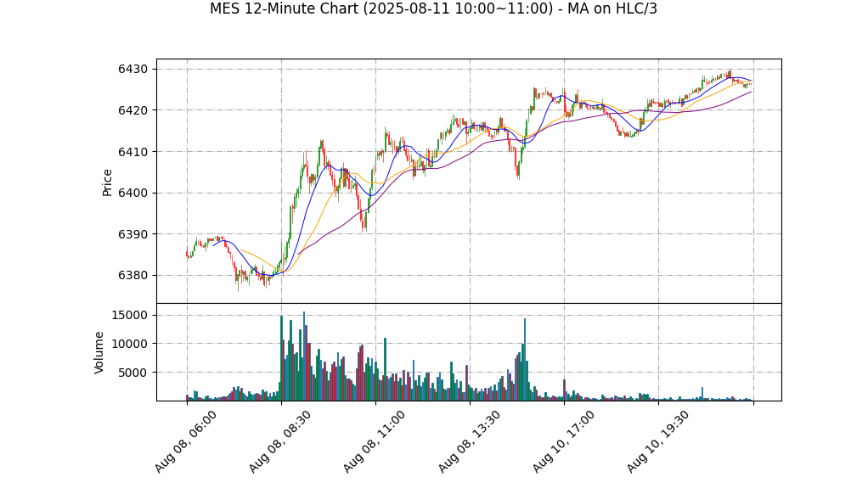Click the Aug 08, 13:30 time label
Screen dimensions: 868x488
click(x=468, y=441)
